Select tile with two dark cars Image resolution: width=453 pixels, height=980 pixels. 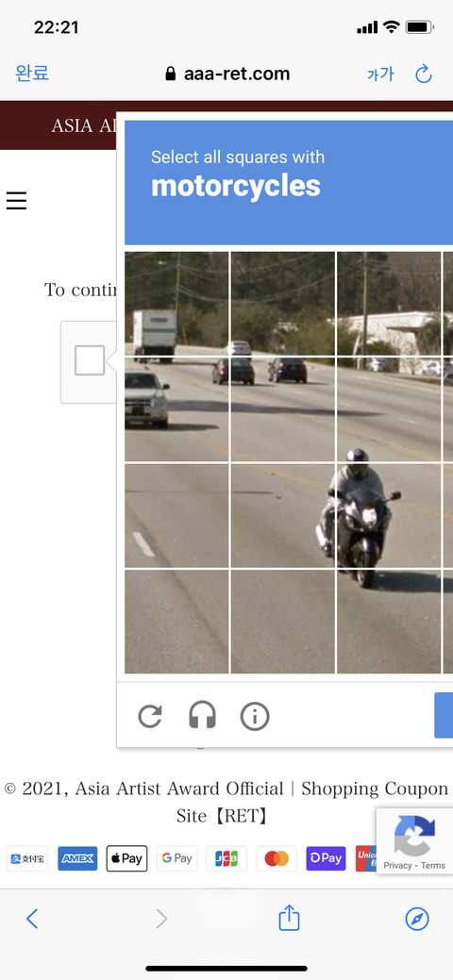pyautogui.click(x=283, y=410)
